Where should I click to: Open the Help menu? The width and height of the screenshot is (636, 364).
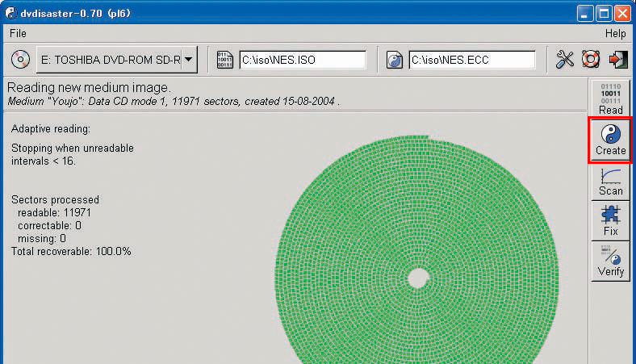(615, 33)
